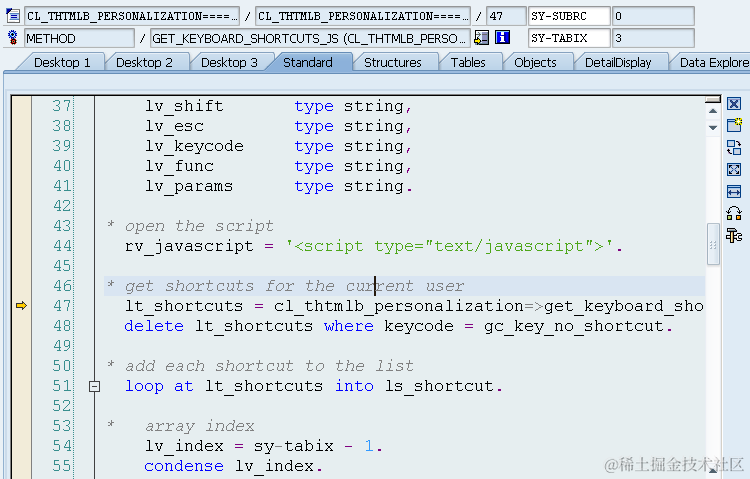Click the yellow current-line arrow at line 47
This screenshot has height=479, width=750.
click(x=21, y=305)
